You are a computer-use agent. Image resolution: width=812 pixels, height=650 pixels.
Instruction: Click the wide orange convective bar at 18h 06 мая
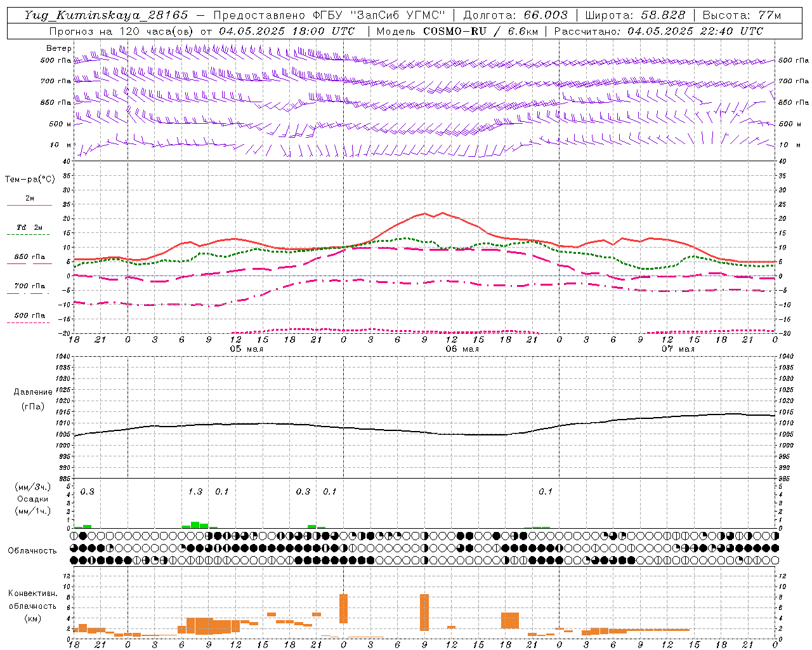[510, 621]
